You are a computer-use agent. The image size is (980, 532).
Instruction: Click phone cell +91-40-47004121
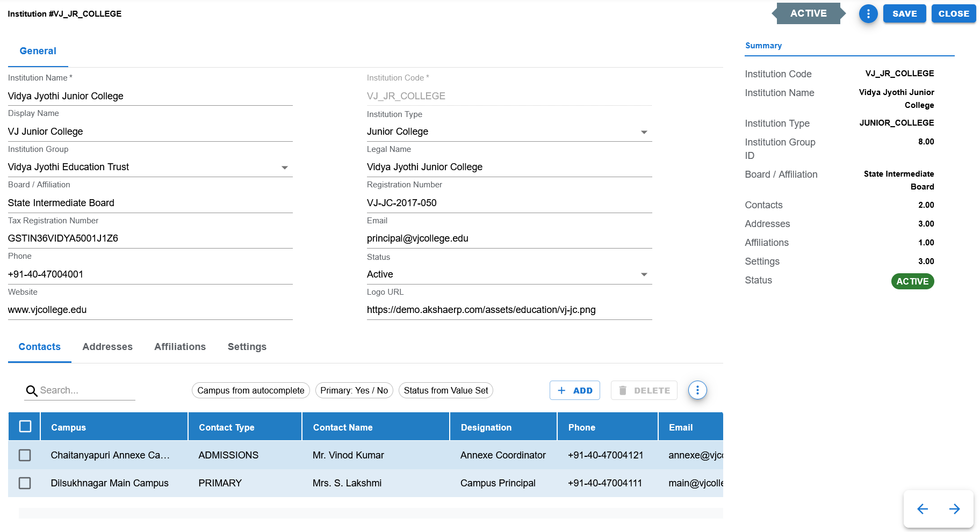[608, 455]
